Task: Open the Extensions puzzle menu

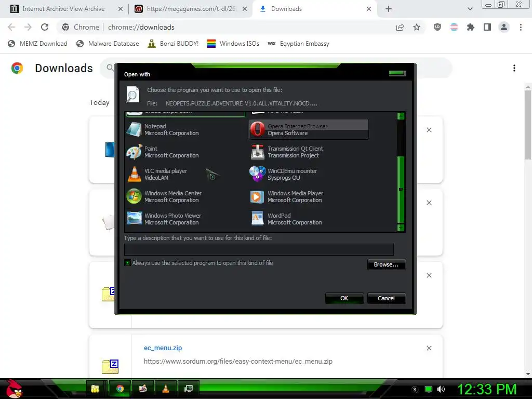Action: (x=471, y=27)
